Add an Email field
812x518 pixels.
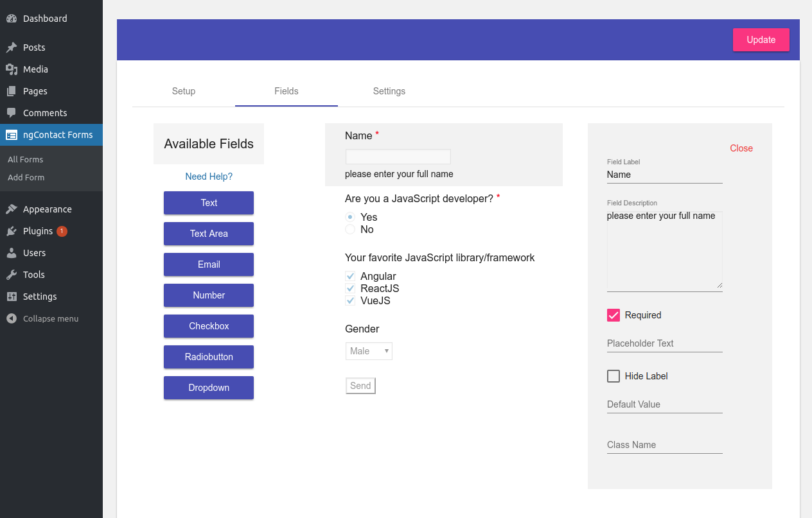pyautogui.click(x=209, y=264)
